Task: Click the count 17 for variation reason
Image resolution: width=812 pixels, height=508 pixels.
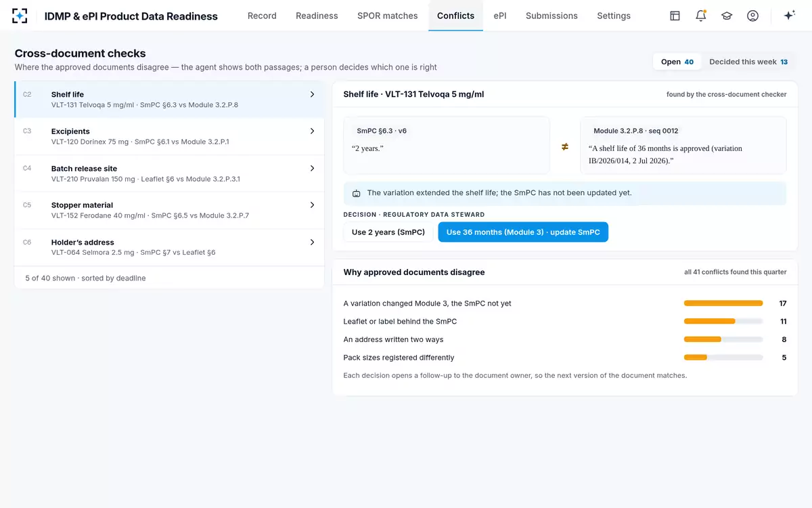Action: pyautogui.click(x=782, y=303)
